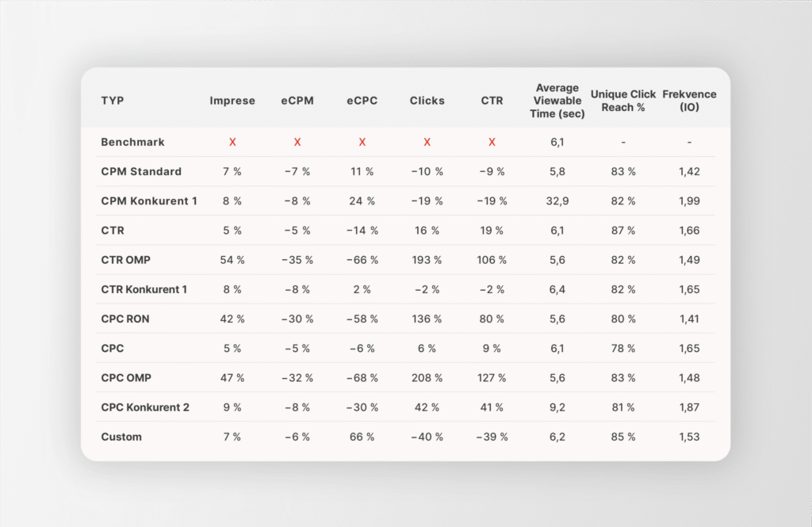Select the CPM Standard row label
812x527 pixels.
coord(141,171)
